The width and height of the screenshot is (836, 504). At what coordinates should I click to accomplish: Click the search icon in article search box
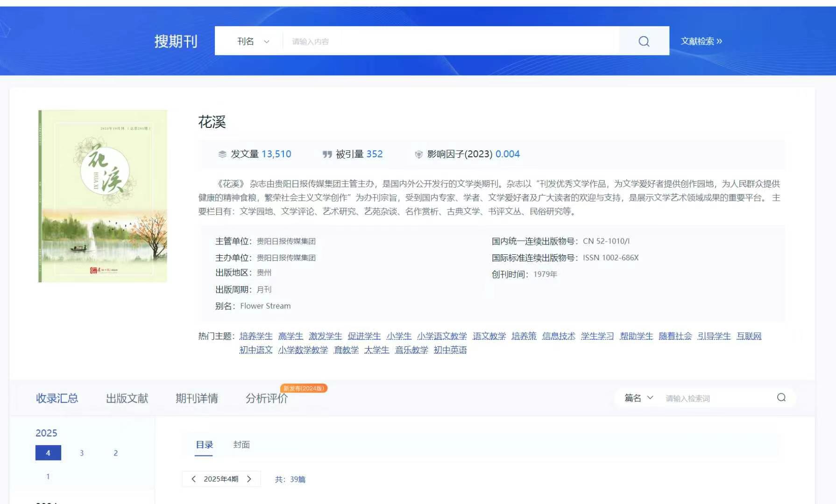(x=781, y=398)
